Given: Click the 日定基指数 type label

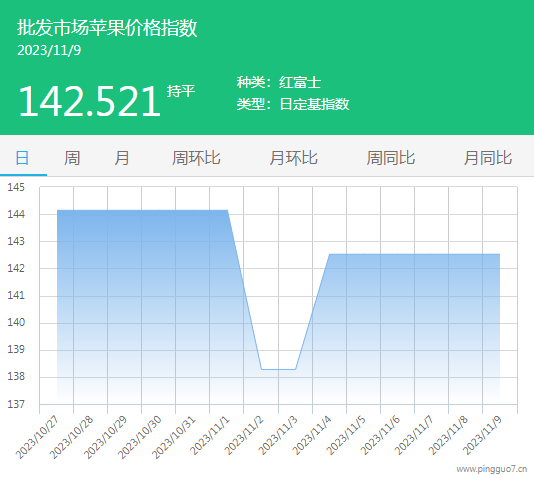Looking at the screenshot, I should [x=314, y=104].
